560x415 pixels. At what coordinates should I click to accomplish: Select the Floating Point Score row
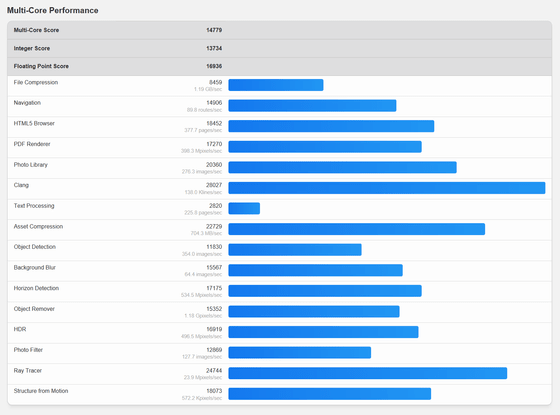tap(280, 66)
